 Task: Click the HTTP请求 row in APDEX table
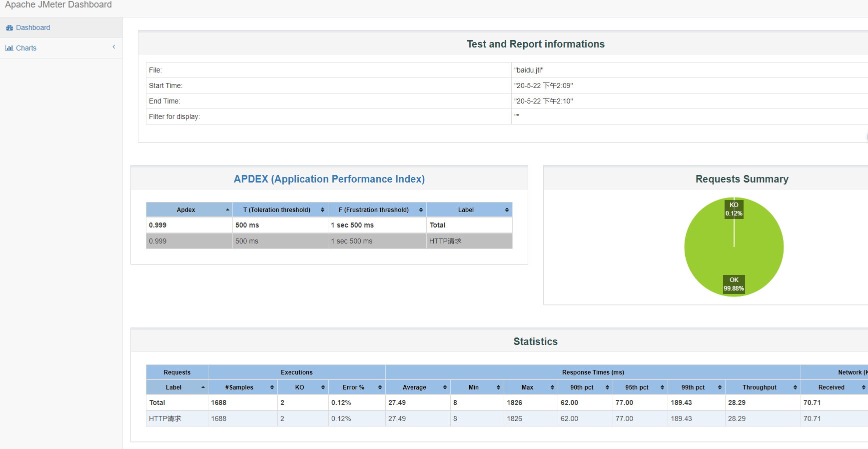[329, 241]
